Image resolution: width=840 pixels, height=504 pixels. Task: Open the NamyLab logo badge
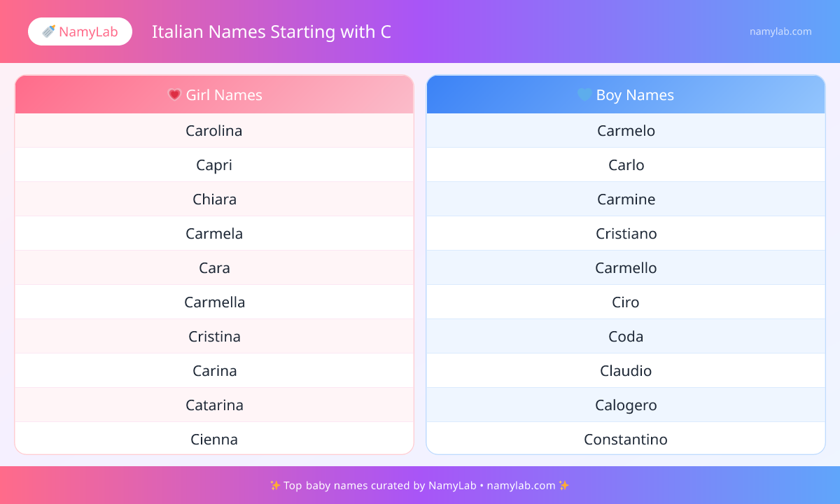[x=80, y=31]
